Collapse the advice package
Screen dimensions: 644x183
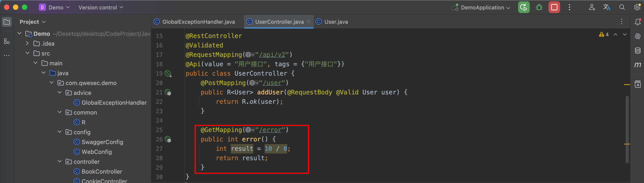[60, 92]
